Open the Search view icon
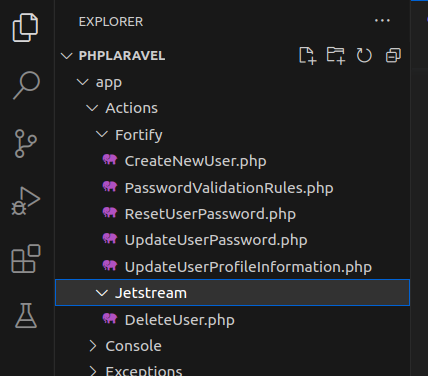The image size is (428, 376). (26, 85)
